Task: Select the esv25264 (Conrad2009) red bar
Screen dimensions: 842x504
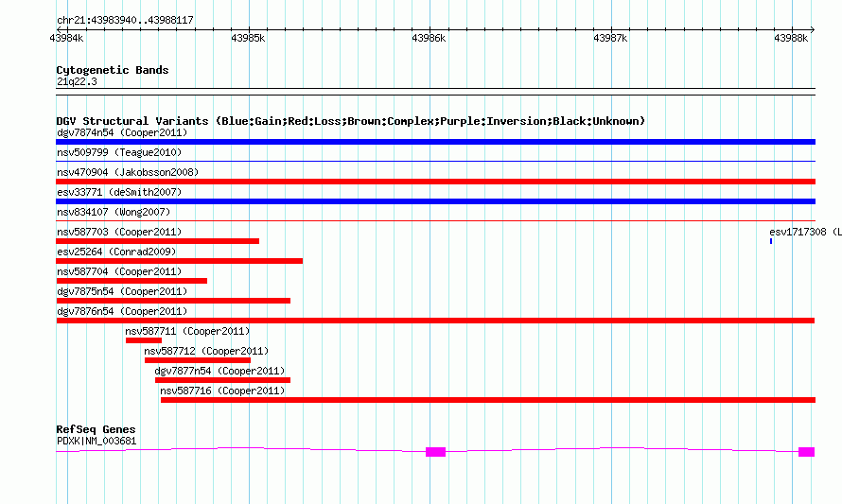Action: (180, 261)
